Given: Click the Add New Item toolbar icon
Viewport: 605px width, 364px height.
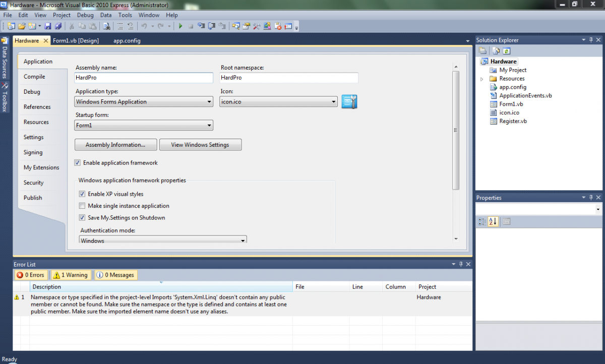Looking at the screenshot, I should 32,26.
